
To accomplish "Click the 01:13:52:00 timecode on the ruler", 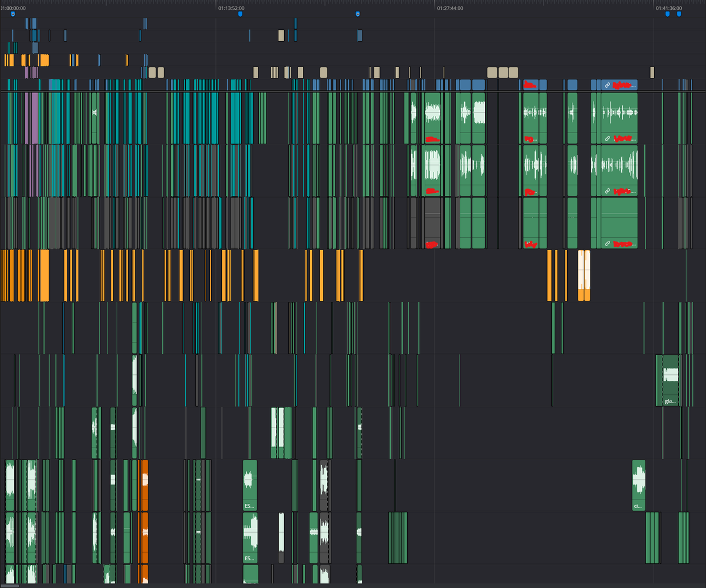I will pyautogui.click(x=231, y=8).
